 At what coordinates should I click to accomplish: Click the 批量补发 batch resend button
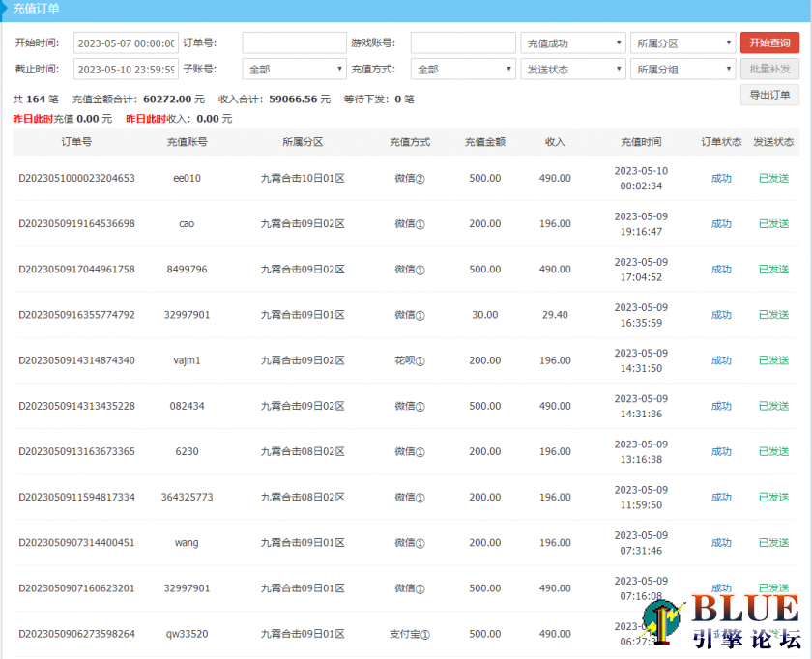click(769, 70)
